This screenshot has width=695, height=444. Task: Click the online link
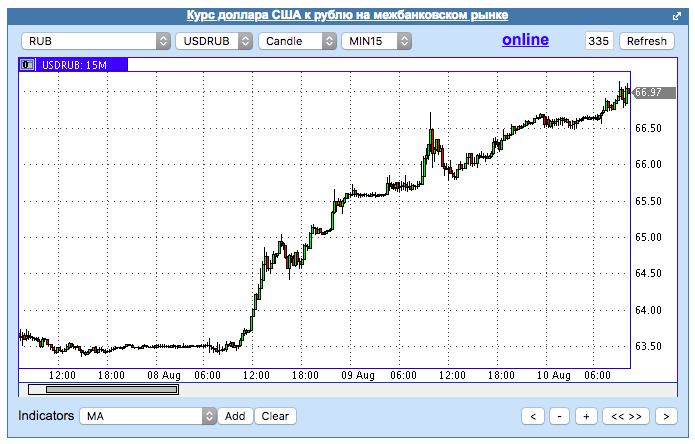525,40
